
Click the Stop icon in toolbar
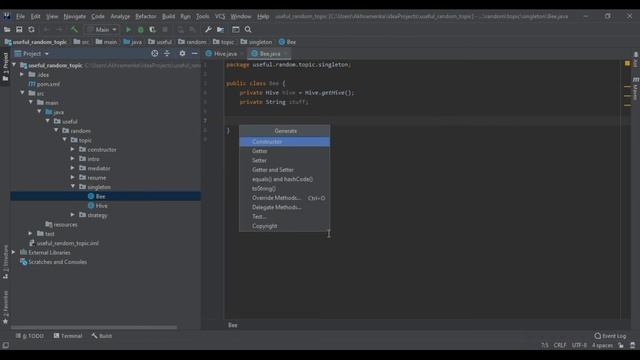(165, 29)
